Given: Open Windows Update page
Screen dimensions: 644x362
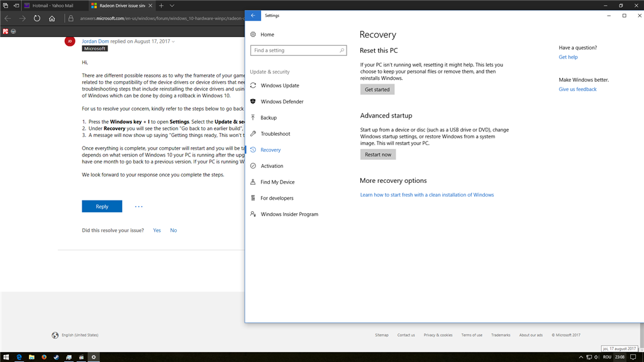Looking at the screenshot, I should coord(280,85).
